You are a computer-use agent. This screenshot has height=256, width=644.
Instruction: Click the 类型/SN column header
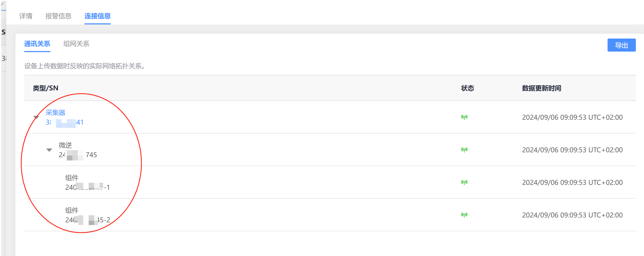pos(45,88)
